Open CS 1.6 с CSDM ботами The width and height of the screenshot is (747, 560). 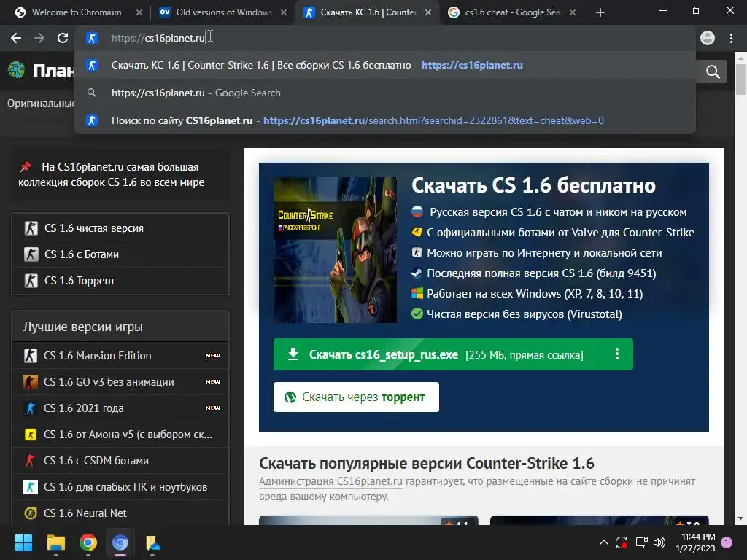click(x=120, y=461)
